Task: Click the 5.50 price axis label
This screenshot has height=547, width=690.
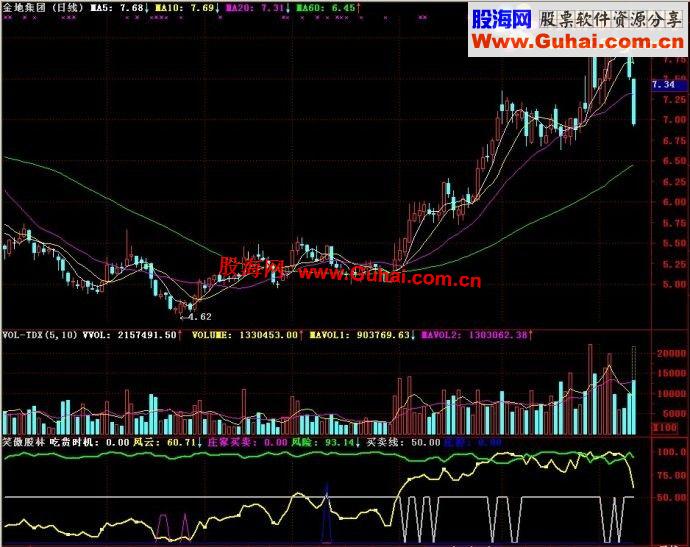Action: pos(674,243)
